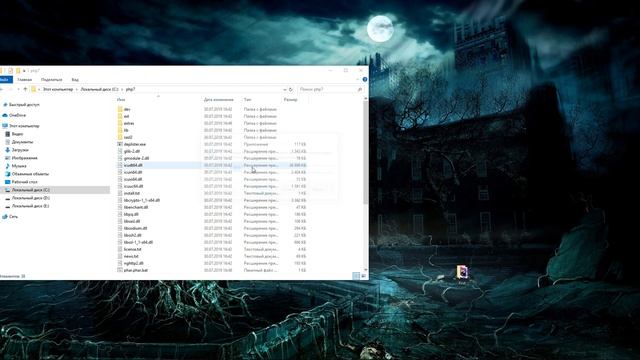This screenshot has width=640, height=360.
Task: Go up one folder level arrow
Action: [x=25, y=89]
